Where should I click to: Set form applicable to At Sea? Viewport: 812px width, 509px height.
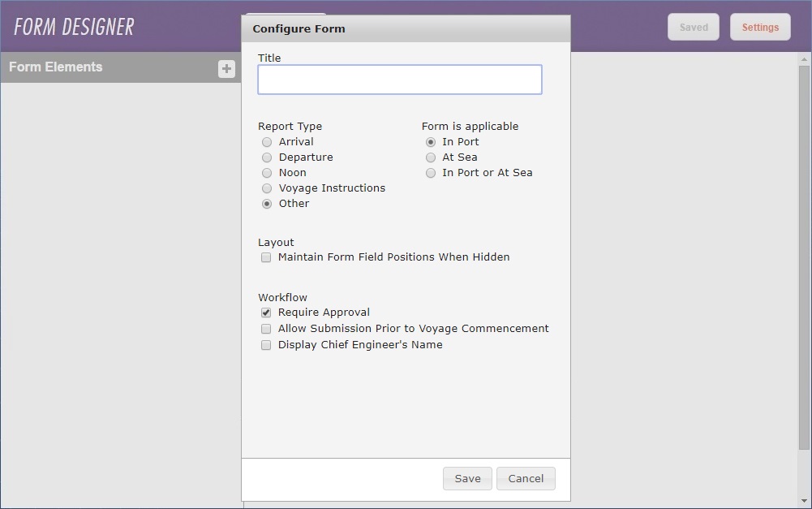431,157
